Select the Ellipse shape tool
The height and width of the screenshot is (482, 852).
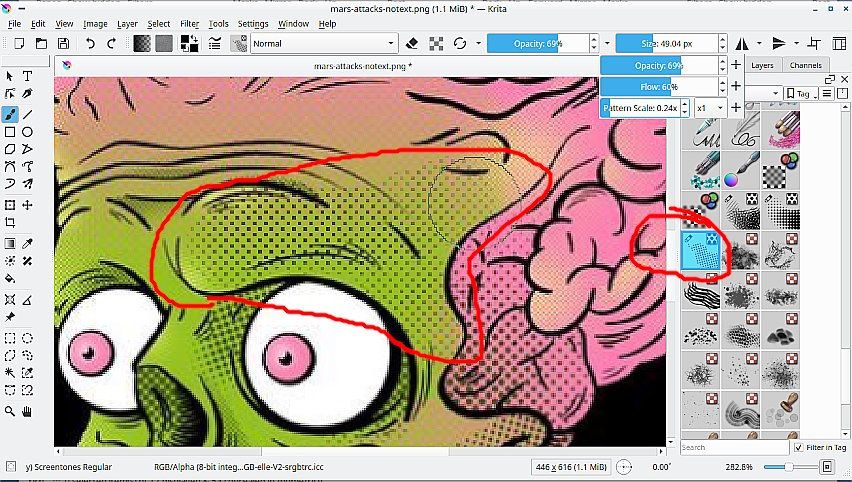click(x=27, y=132)
